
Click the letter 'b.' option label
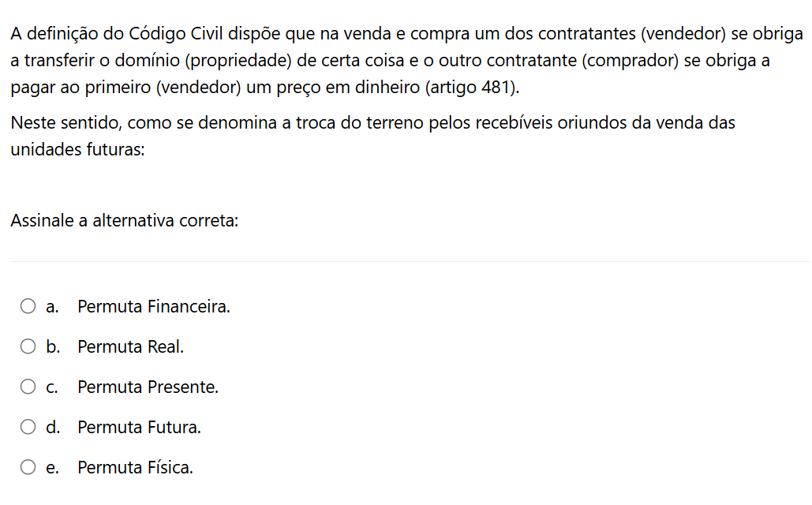pos(53,347)
